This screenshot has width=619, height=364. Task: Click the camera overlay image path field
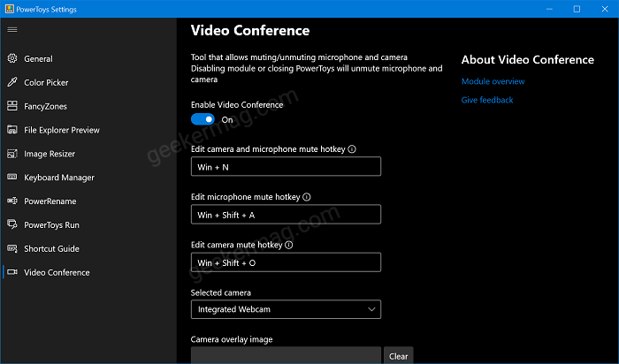[x=286, y=355]
